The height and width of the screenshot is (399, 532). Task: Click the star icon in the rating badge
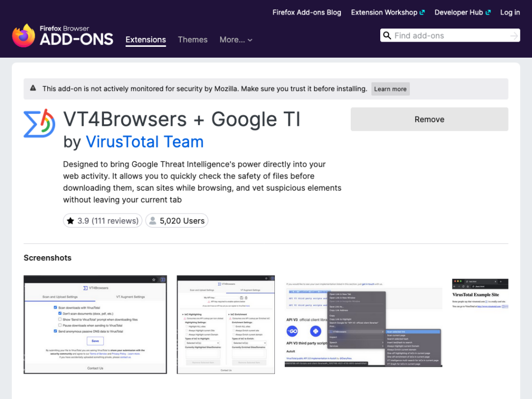point(71,220)
